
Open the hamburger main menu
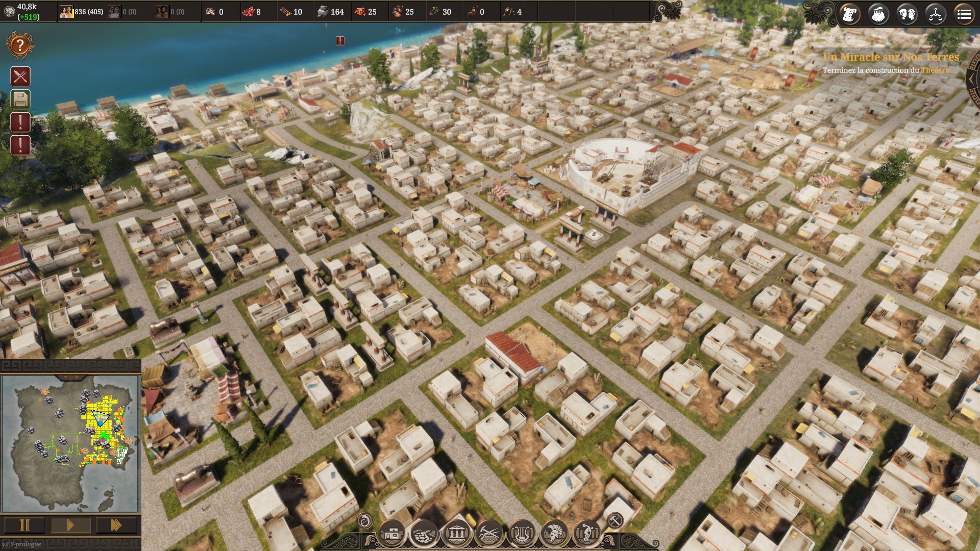tap(964, 14)
